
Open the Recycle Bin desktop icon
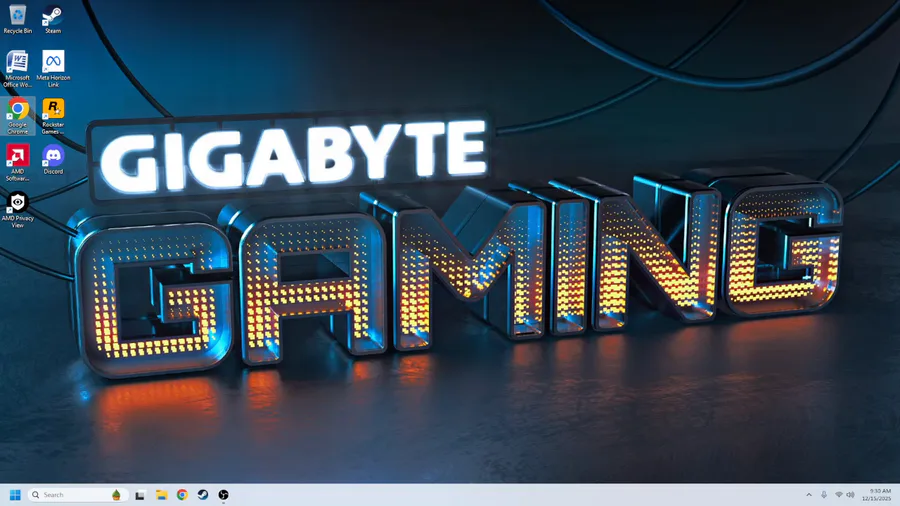(17, 20)
